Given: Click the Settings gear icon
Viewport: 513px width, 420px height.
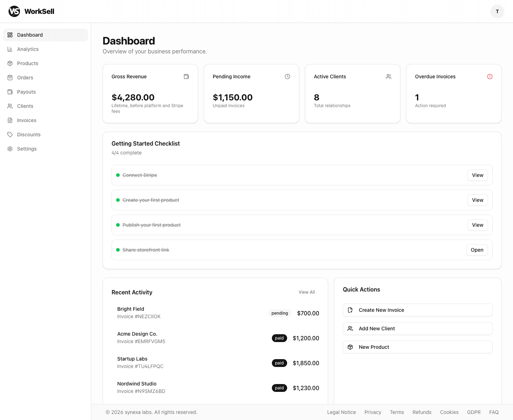Looking at the screenshot, I should (x=10, y=149).
